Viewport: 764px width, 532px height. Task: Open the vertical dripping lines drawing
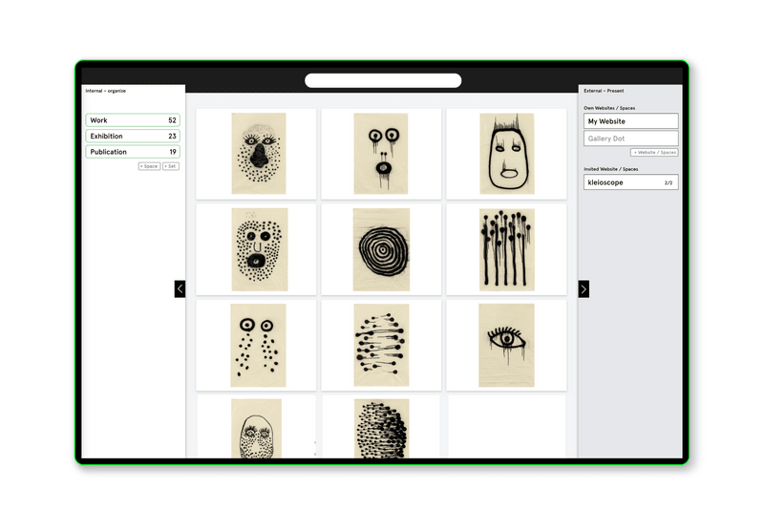pyautogui.click(x=506, y=249)
